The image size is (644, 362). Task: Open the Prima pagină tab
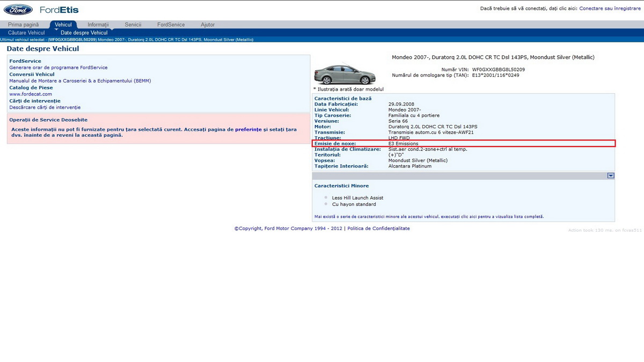click(x=23, y=25)
